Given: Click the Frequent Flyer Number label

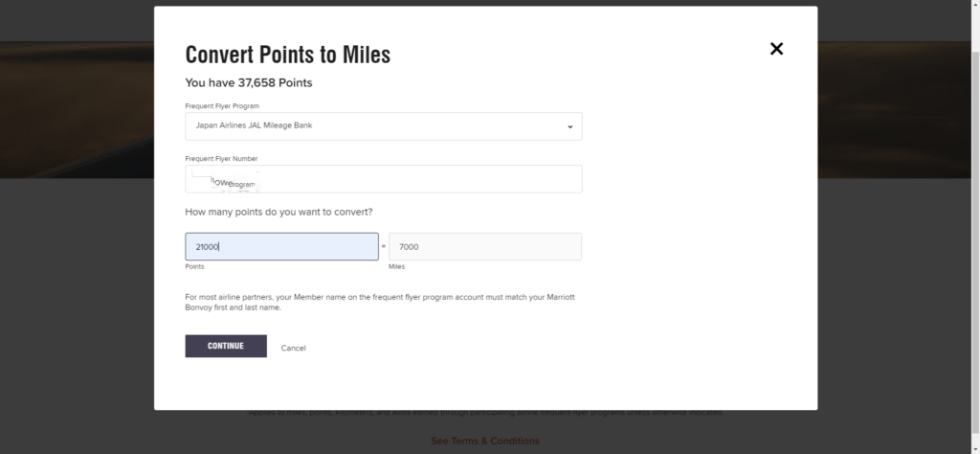Looking at the screenshot, I should point(221,158).
